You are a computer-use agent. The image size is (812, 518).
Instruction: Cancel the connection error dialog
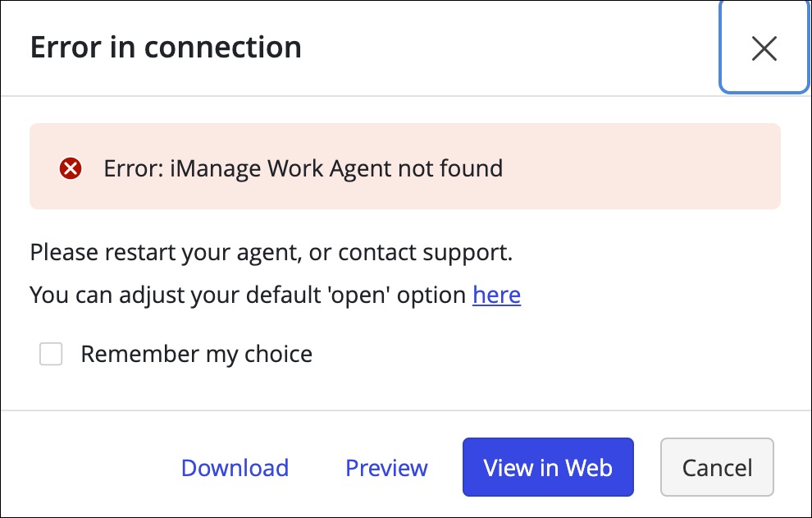pos(717,467)
